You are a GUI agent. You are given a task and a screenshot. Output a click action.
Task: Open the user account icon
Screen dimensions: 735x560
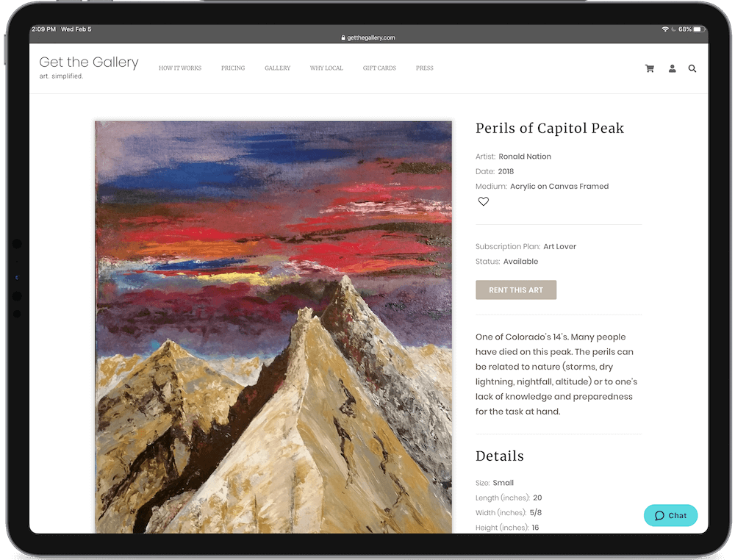coord(673,68)
